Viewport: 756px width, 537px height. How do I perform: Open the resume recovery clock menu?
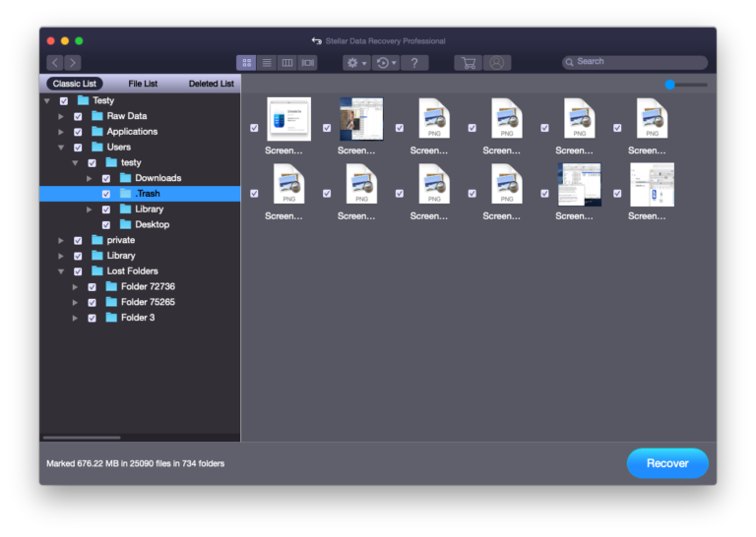pyautogui.click(x=386, y=63)
